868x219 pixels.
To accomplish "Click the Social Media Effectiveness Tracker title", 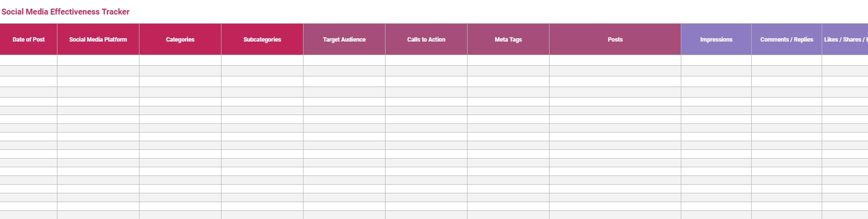I will (x=65, y=12).
